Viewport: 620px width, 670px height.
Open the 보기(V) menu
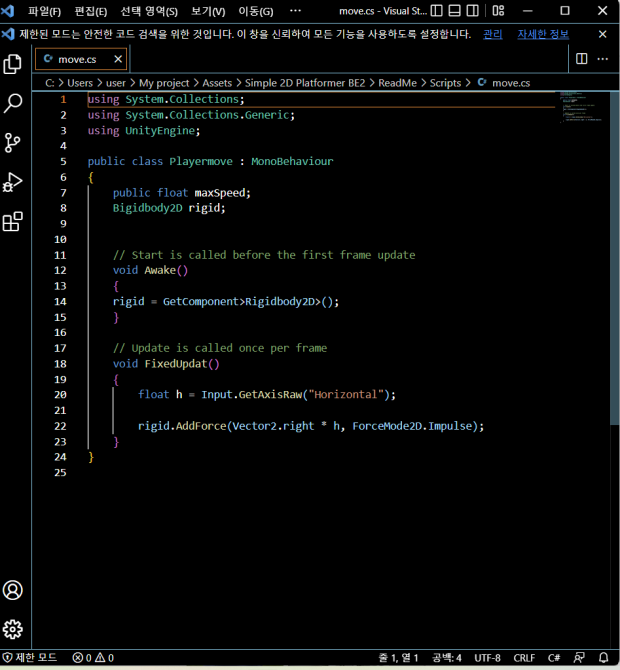208,11
